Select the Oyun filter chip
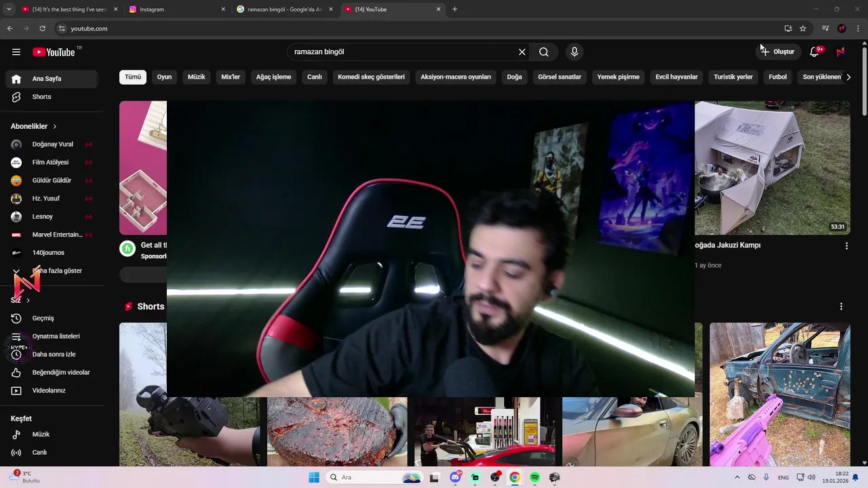Image resolution: width=868 pixels, height=488 pixels. point(165,77)
